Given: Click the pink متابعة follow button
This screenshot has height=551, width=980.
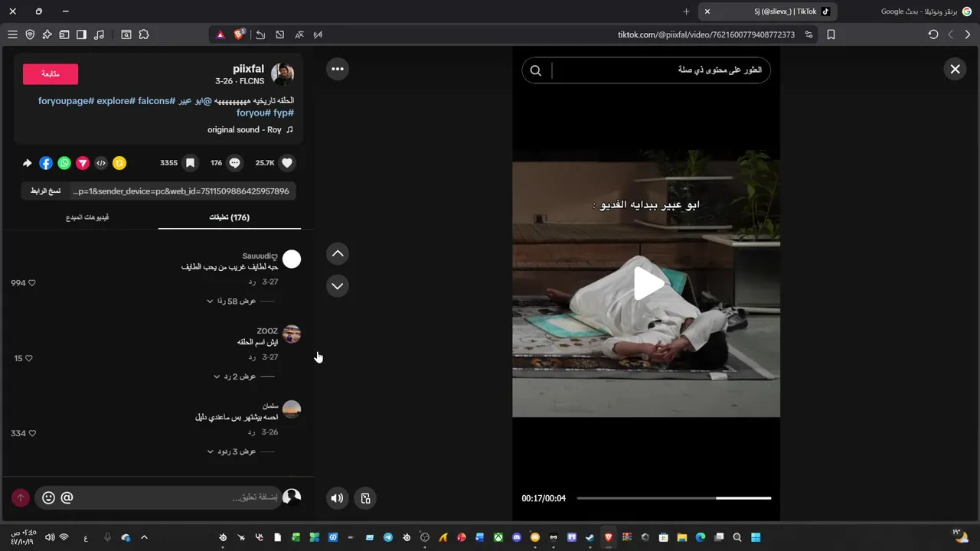Looking at the screenshot, I should coord(51,74).
